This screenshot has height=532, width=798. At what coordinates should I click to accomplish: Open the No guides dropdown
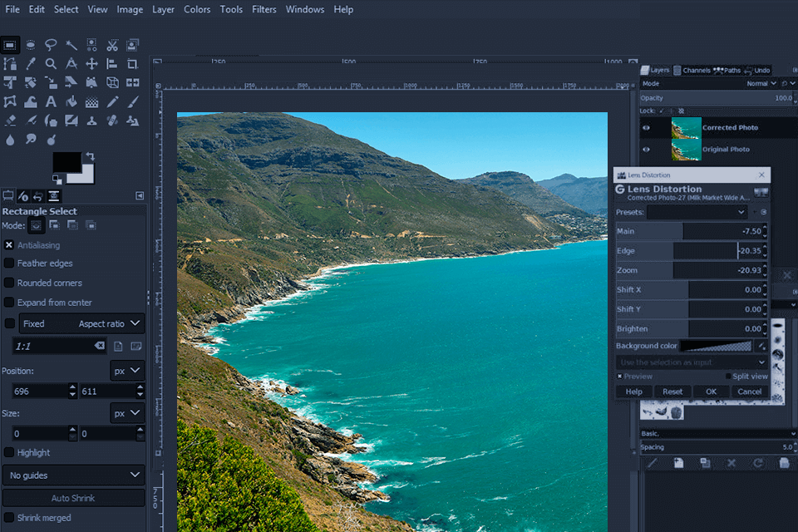click(x=73, y=473)
